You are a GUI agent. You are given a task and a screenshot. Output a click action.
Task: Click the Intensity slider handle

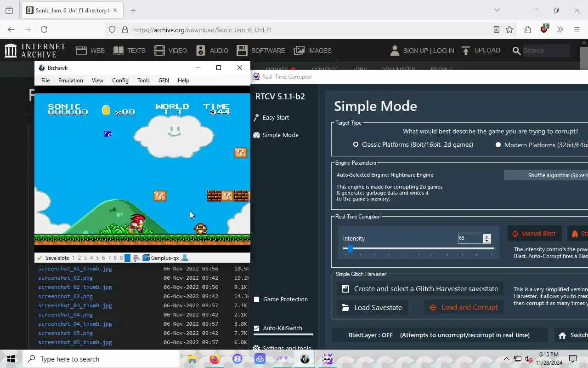tap(350, 248)
